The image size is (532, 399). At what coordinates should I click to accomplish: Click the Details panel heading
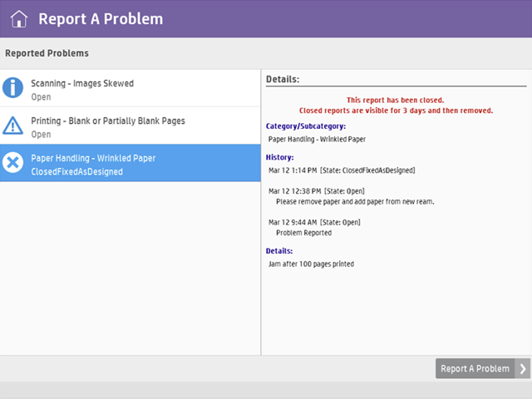click(283, 80)
